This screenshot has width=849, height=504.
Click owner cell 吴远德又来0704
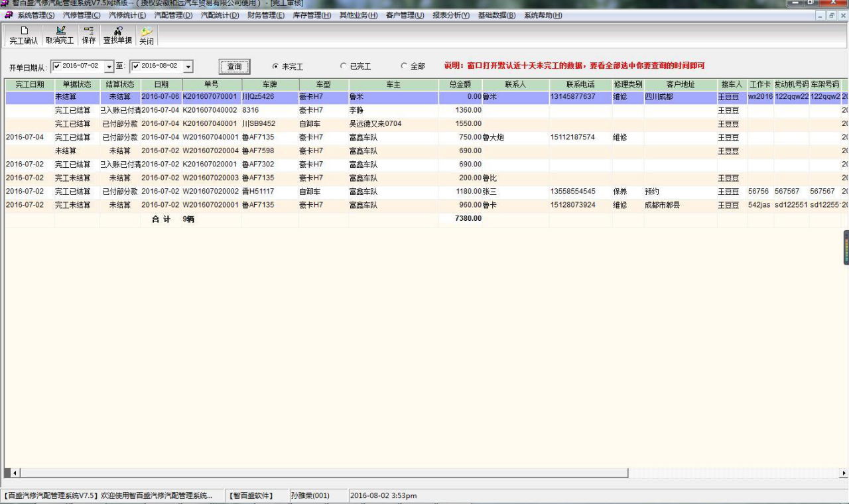click(x=375, y=124)
